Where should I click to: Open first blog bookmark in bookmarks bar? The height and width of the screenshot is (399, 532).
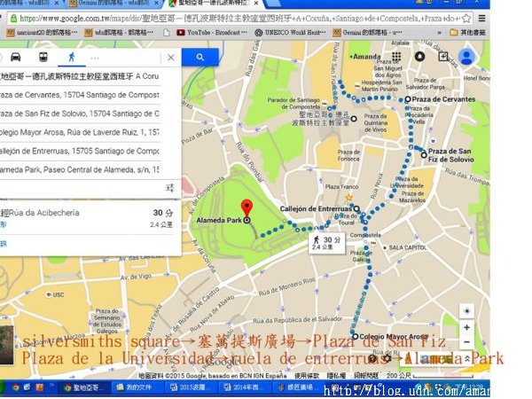click(x=43, y=33)
